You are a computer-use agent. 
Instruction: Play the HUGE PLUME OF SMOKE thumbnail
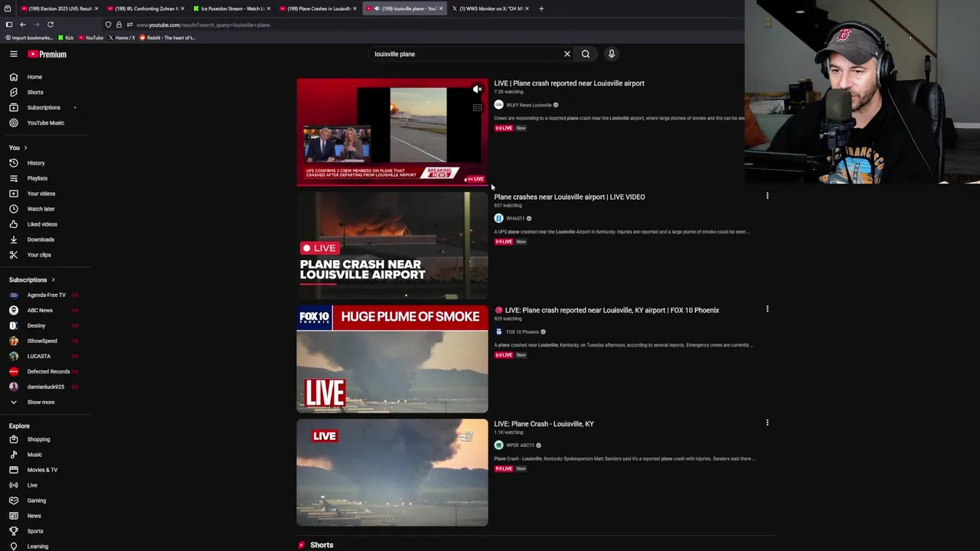[x=392, y=359]
